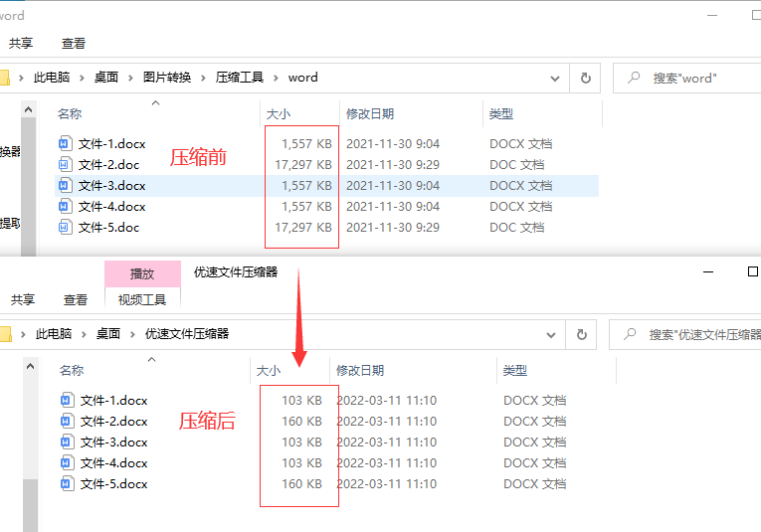The height and width of the screenshot is (532, 761).
Task: Click search magnifier icon in word window
Action: tap(634, 78)
